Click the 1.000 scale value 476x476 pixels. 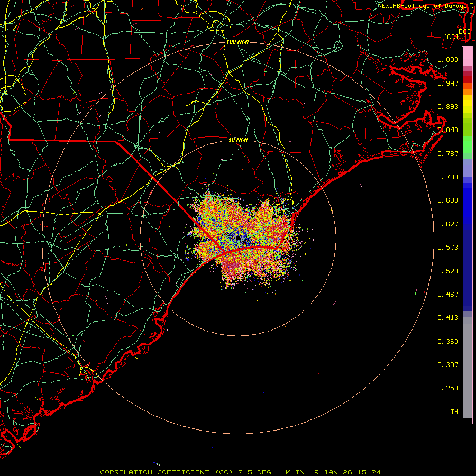pos(448,59)
